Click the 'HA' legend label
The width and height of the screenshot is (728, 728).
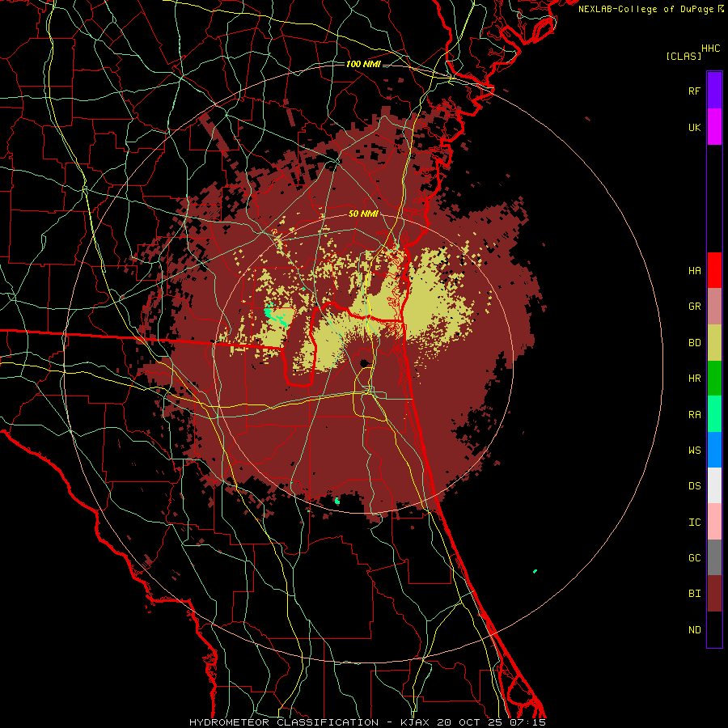pos(694,271)
